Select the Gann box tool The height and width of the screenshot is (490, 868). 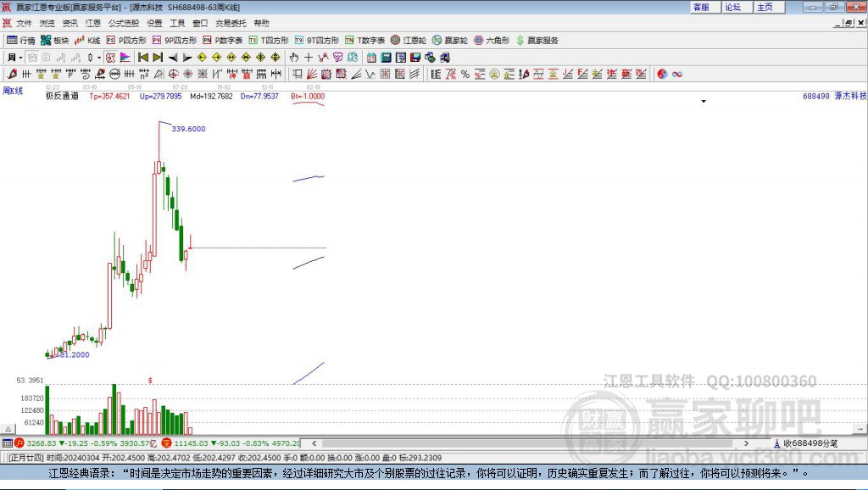point(326,75)
